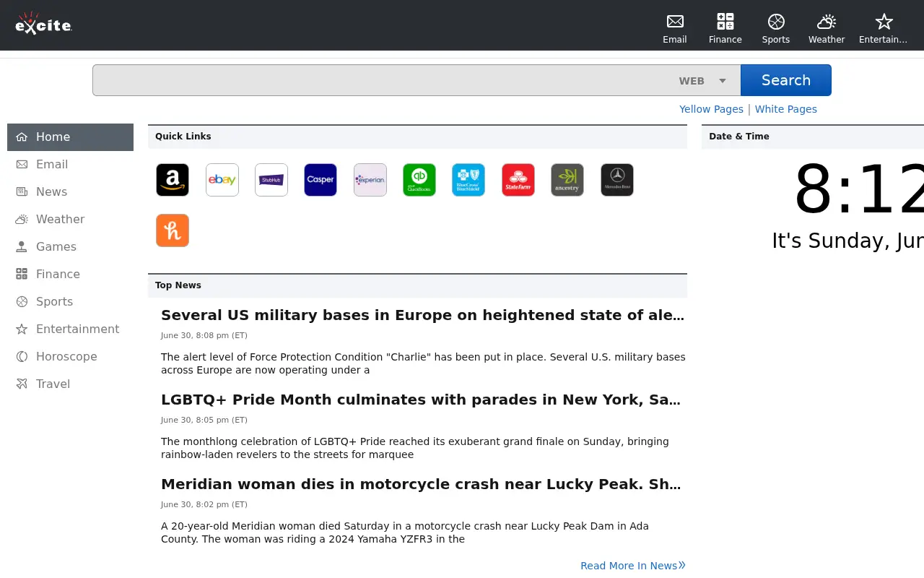Screen dimensions: 924x578
Task: Click the sidebar Travel airplane icon
Action: (x=22, y=384)
